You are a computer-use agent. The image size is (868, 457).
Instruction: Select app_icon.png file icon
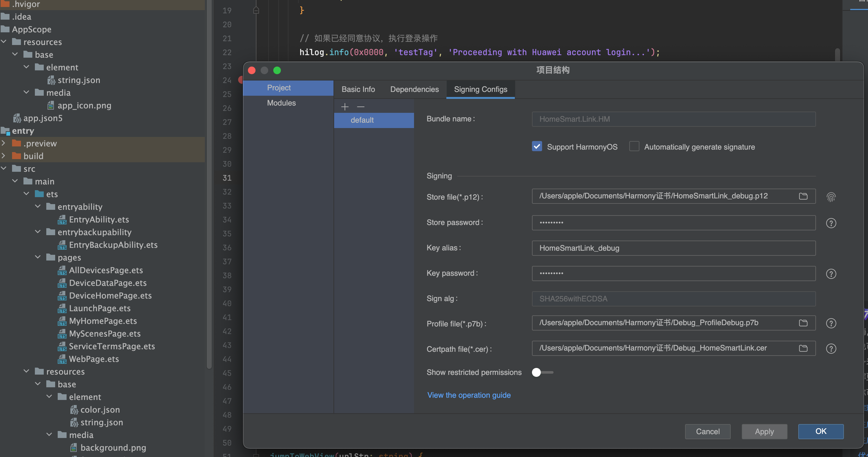[50, 106]
